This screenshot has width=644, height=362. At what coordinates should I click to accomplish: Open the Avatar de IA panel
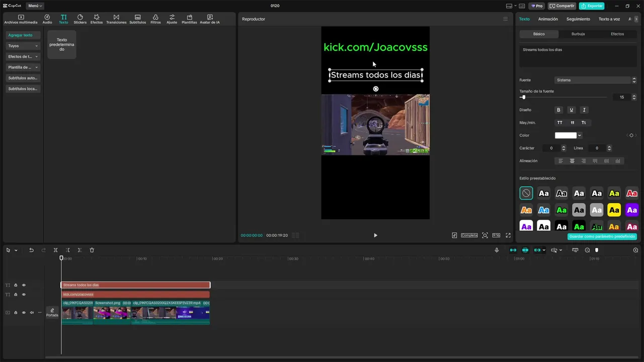[210, 19]
